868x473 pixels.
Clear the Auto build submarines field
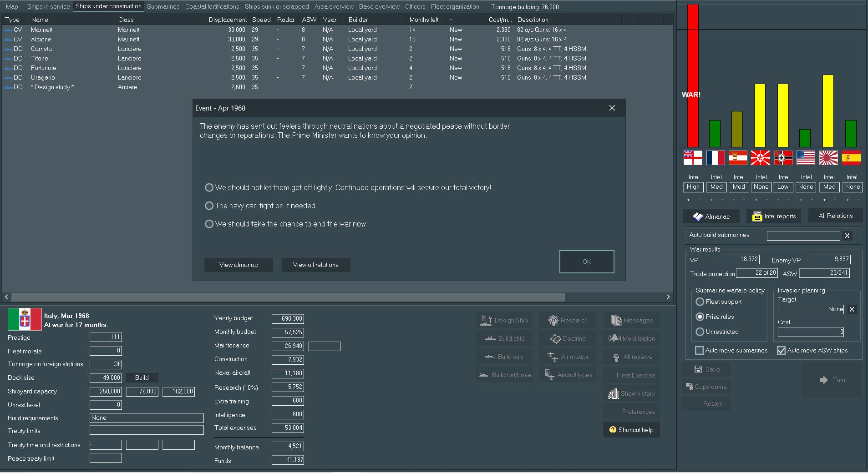(x=847, y=236)
